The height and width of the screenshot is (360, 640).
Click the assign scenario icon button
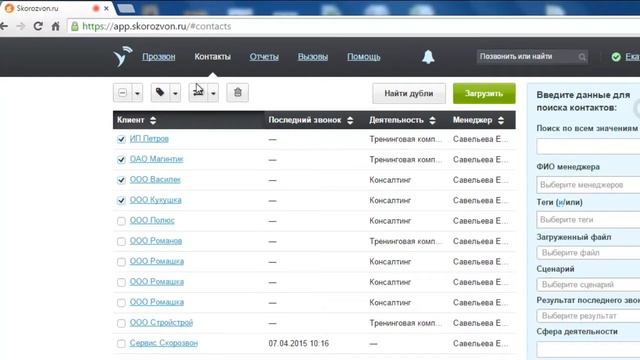tap(198, 93)
